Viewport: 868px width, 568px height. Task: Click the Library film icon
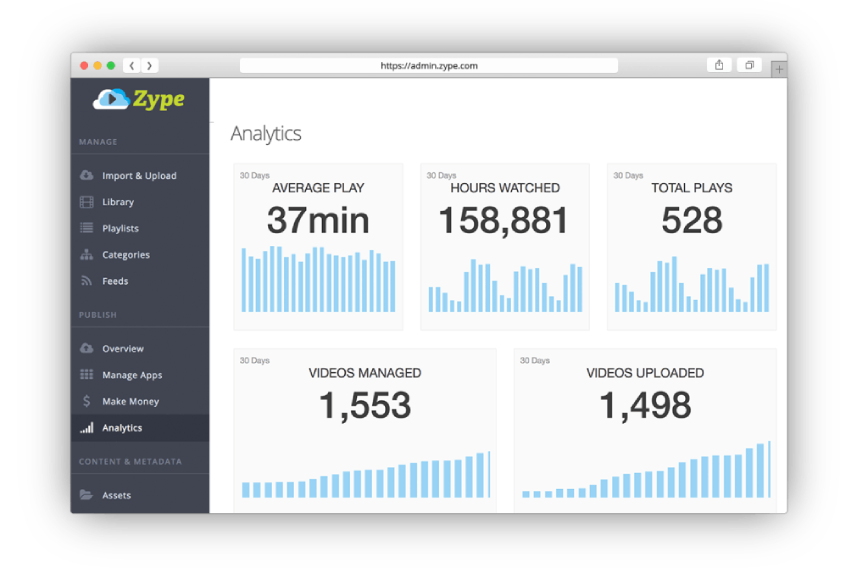click(87, 202)
